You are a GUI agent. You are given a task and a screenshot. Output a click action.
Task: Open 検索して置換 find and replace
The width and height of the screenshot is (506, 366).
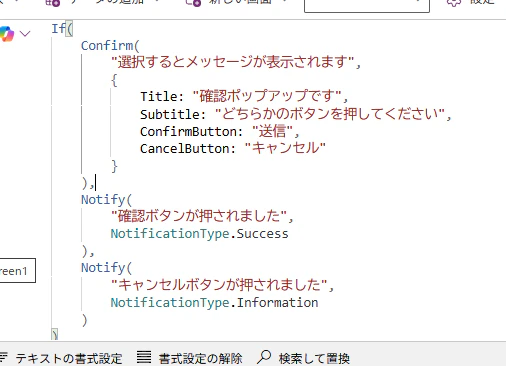click(x=303, y=358)
